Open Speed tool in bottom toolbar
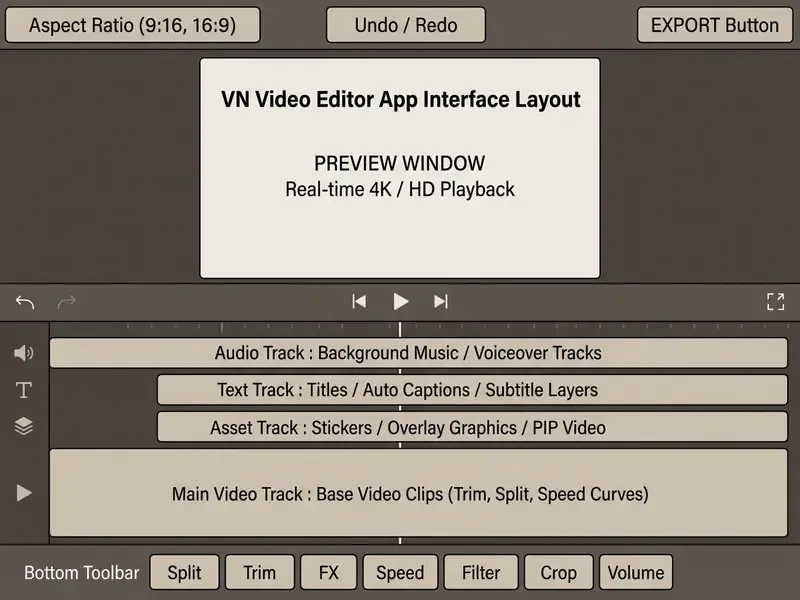The height and width of the screenshot is (600, 800). pyautogui.click(x=401, y=572)
